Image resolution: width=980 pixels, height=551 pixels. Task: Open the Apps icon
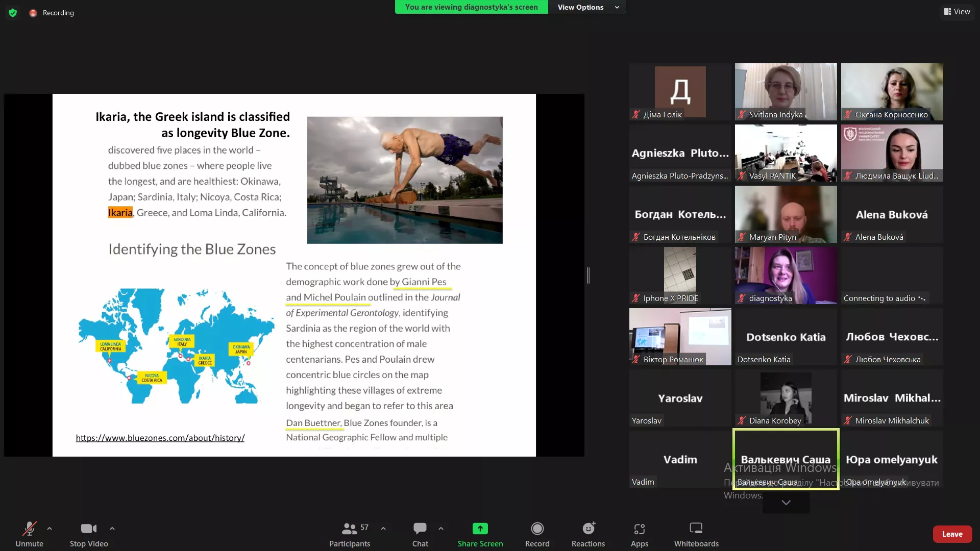639,529
